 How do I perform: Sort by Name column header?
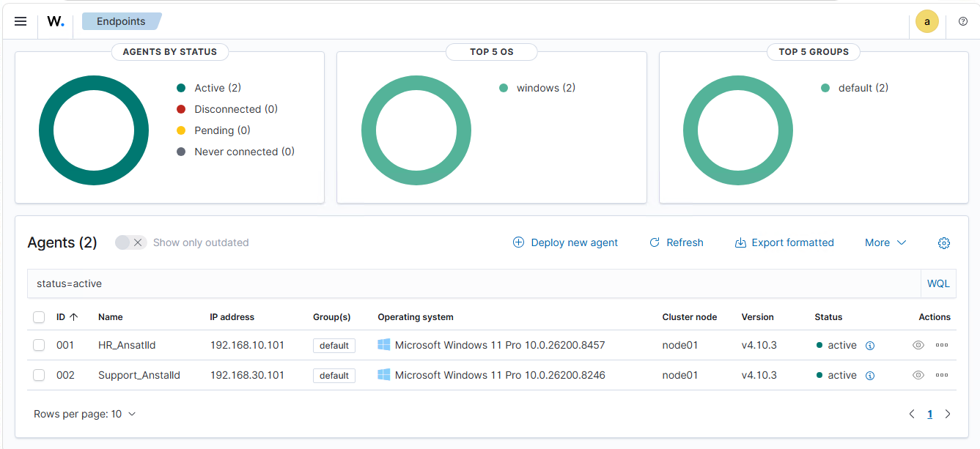[111, 317]
